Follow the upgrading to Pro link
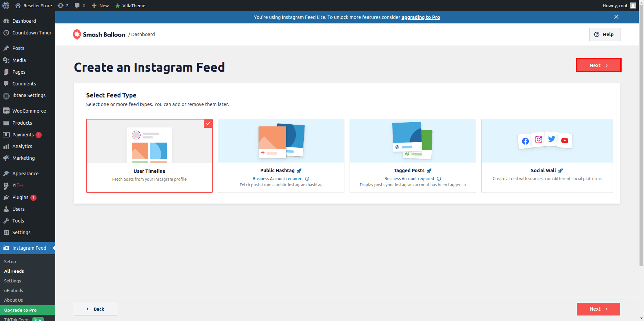Screen dimensions: 644x321 [421, 17]
